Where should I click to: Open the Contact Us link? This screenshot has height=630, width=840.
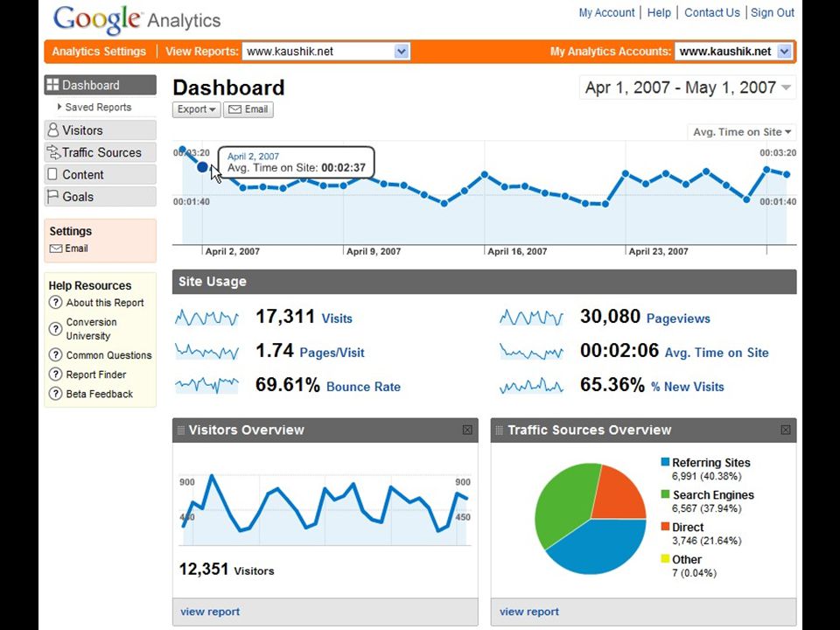pos(712,12)
